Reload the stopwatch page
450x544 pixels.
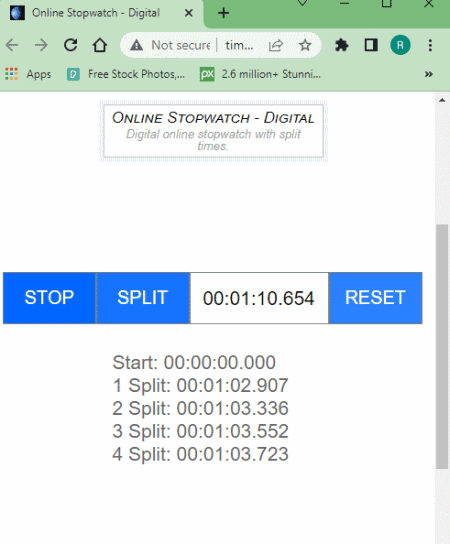70,45
